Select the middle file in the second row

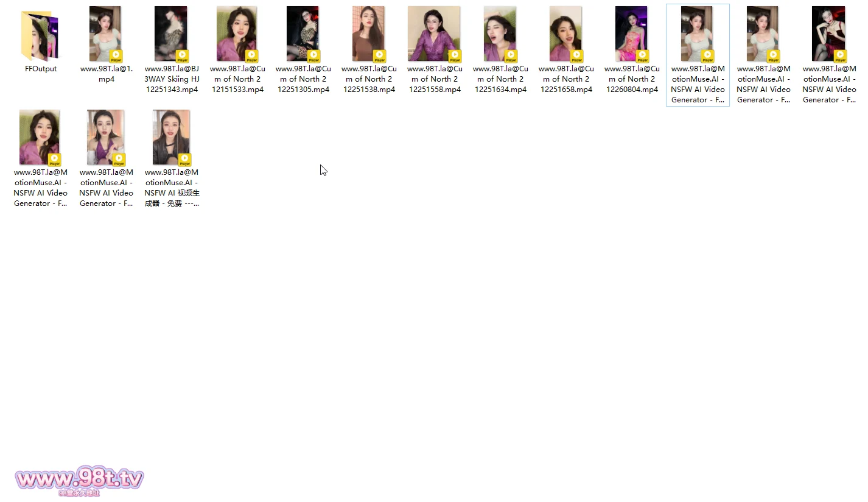[x=106, y=137]
